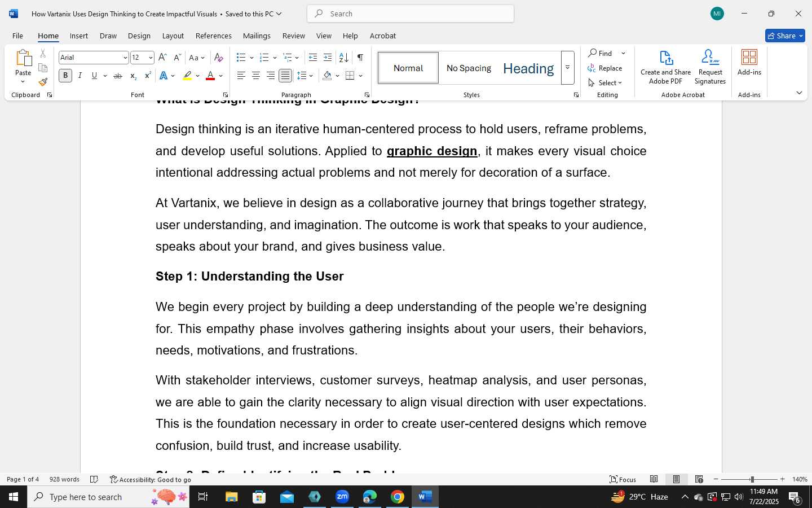Click the Cut scissors icon
Viewport: 812px width, 508px height.
pyautogui.click(x=43, y=54)
